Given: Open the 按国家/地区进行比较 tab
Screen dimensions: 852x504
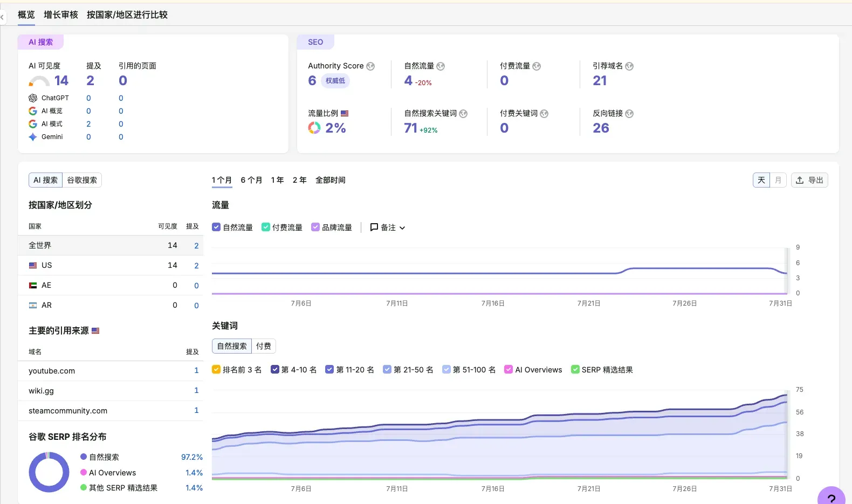Looking at the screenshot, I should point(127,15).
